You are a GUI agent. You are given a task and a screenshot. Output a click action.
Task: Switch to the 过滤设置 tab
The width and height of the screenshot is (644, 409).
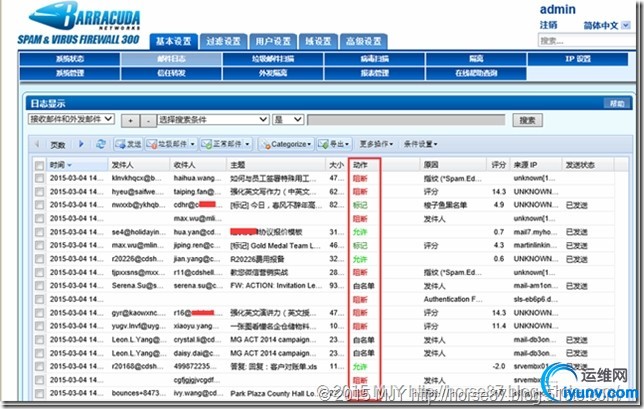[x=223, y=41]
